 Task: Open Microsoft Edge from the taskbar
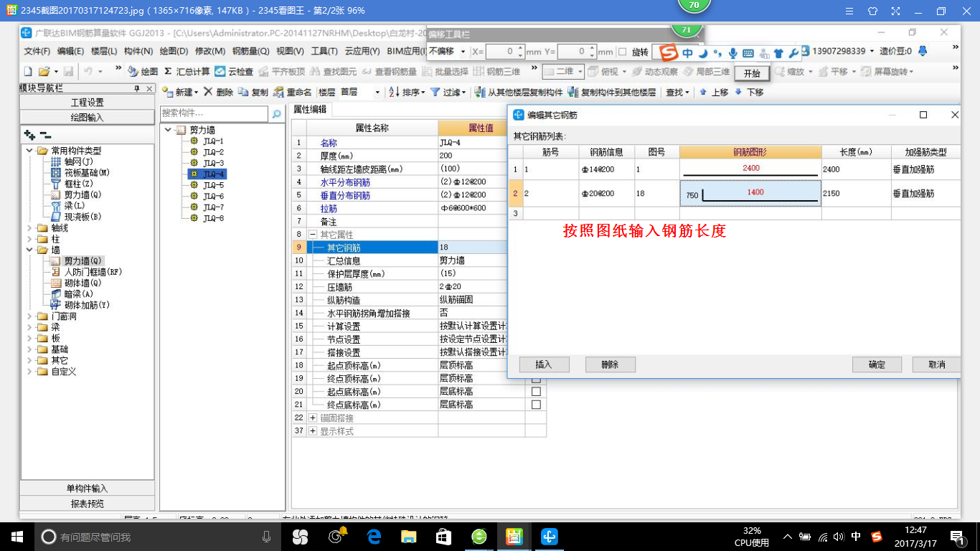click(373, 537)
